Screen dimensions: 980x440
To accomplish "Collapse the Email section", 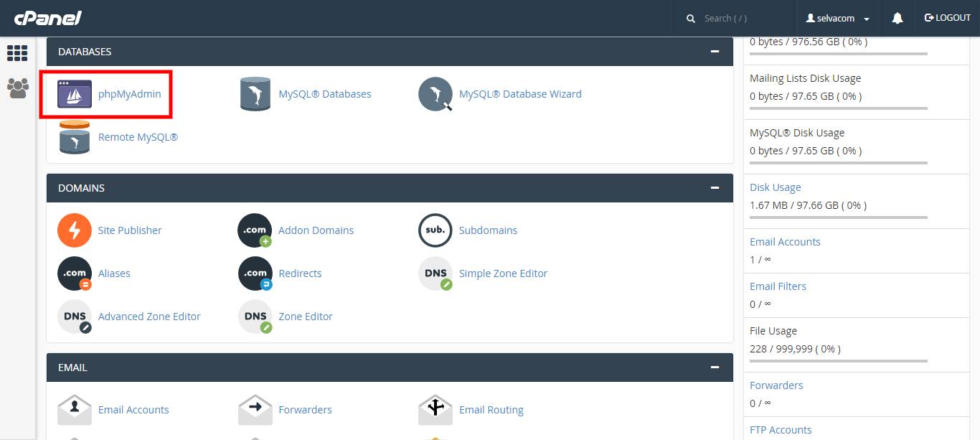I will click(x=715, y=368).
